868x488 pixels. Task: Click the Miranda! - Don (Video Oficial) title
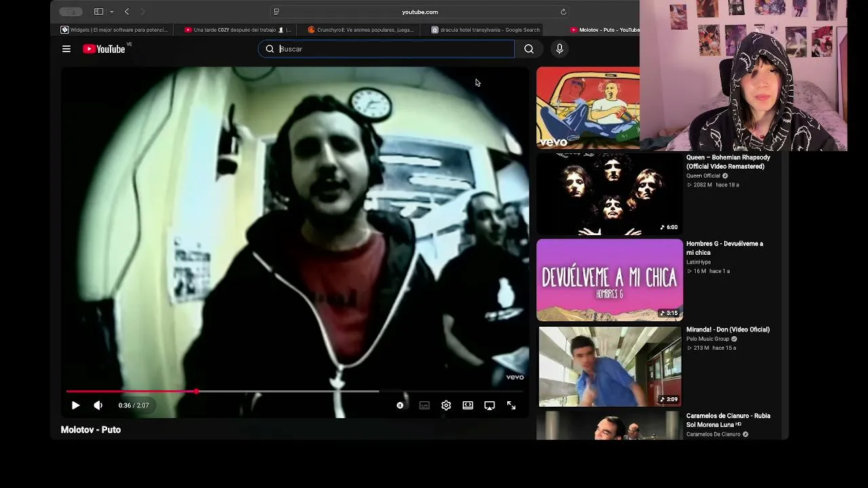click(x=728, y=329)
